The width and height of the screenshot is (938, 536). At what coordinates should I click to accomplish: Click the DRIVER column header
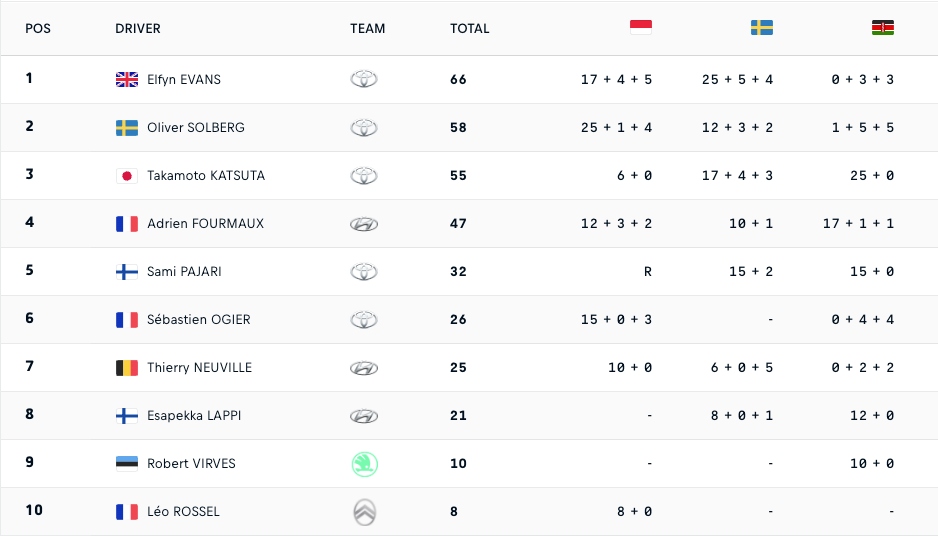click(x=138, y=29)
